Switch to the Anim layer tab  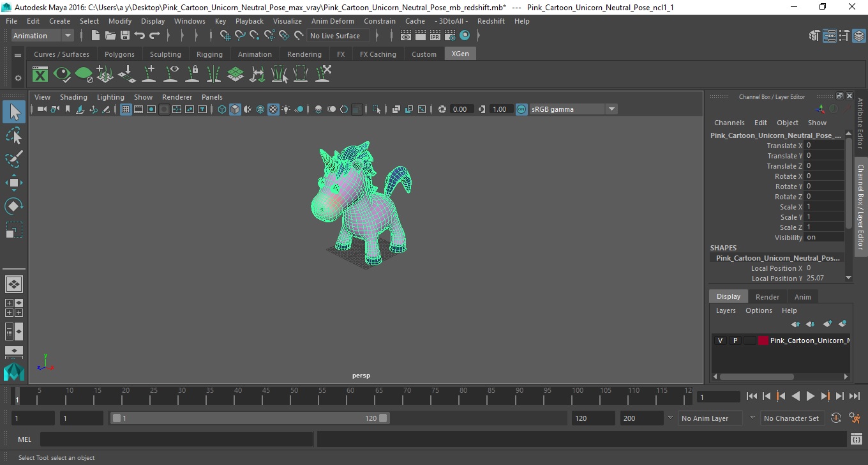802,296
